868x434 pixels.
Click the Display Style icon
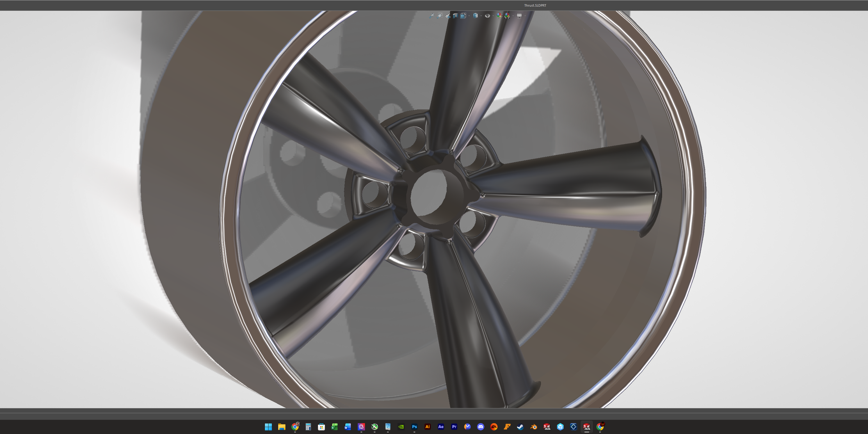(x=475, y=16)
